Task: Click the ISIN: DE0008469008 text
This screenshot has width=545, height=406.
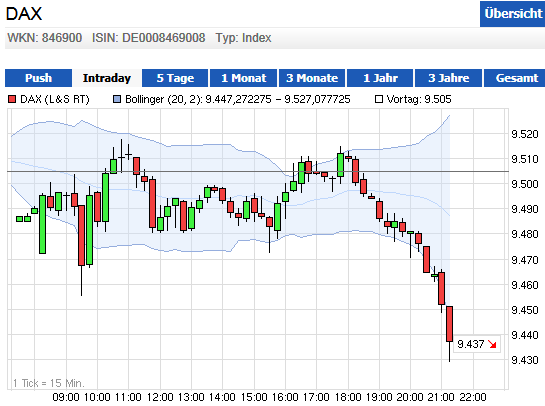Action: pos(148,38)
